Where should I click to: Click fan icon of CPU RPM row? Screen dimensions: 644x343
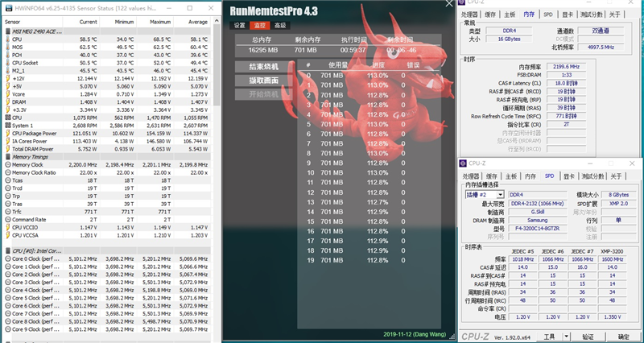(8, 118)
